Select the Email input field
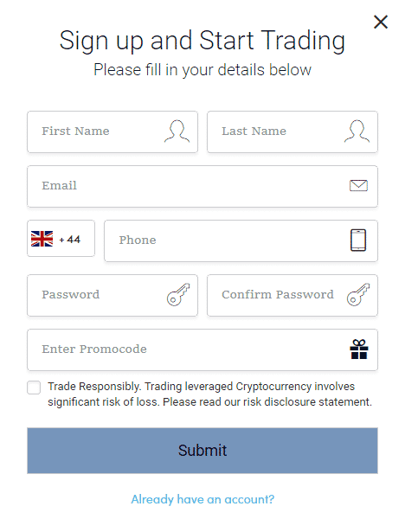Viewport: 405px width, 532px height. (202, 186)
